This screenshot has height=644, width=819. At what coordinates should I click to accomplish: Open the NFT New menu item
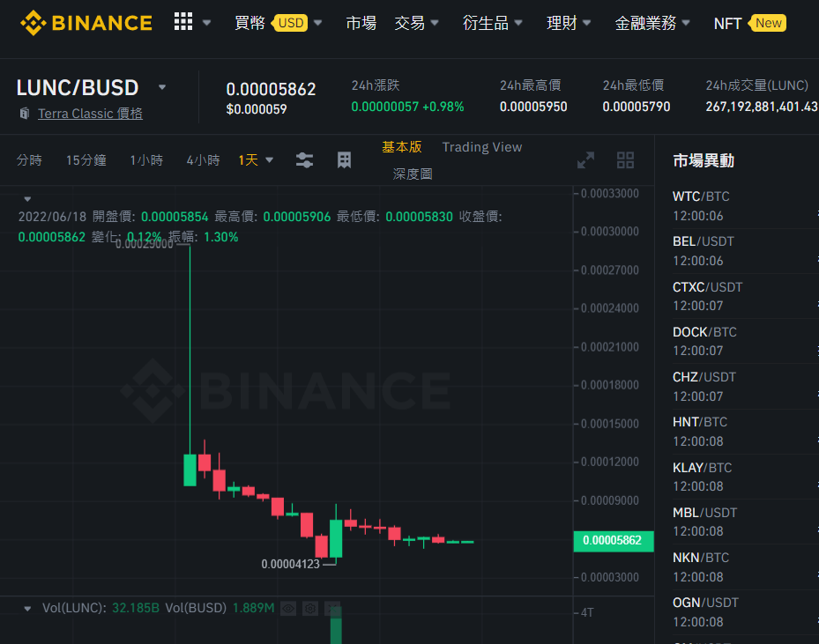(x=749, y=23)
